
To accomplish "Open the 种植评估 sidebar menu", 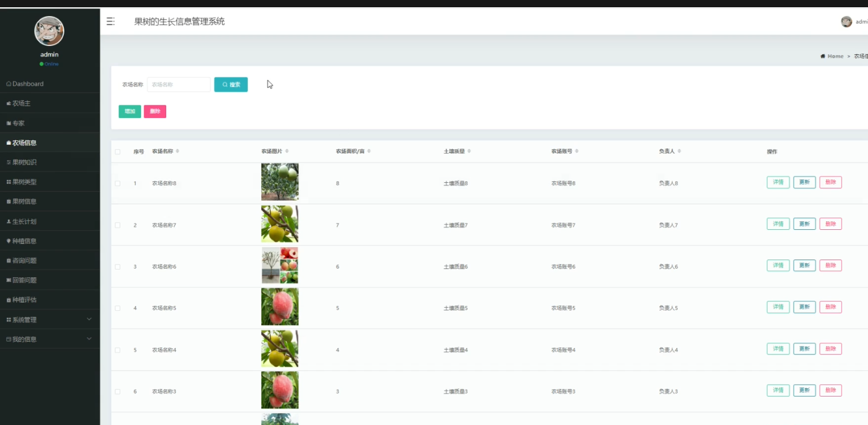I will (x=50, y=300).
